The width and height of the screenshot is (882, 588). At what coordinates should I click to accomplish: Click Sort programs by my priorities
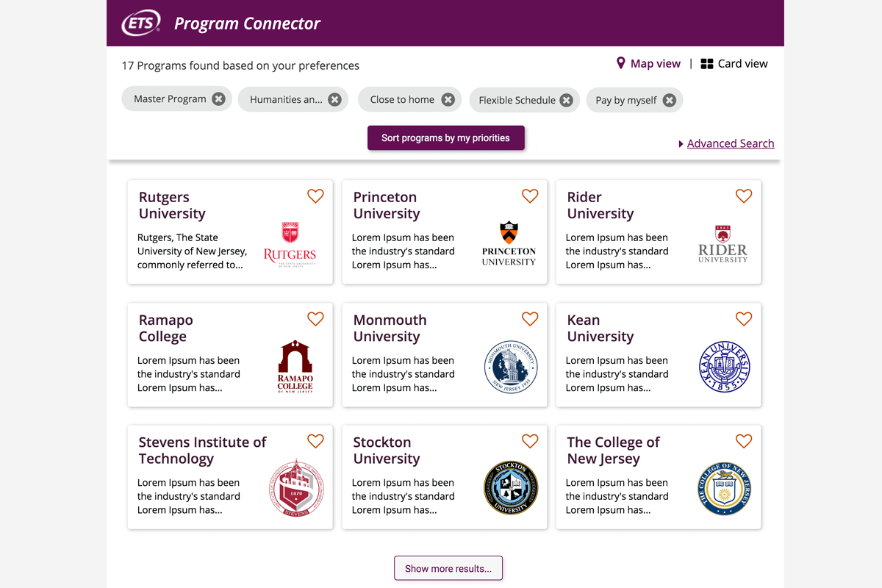point(445,138)
